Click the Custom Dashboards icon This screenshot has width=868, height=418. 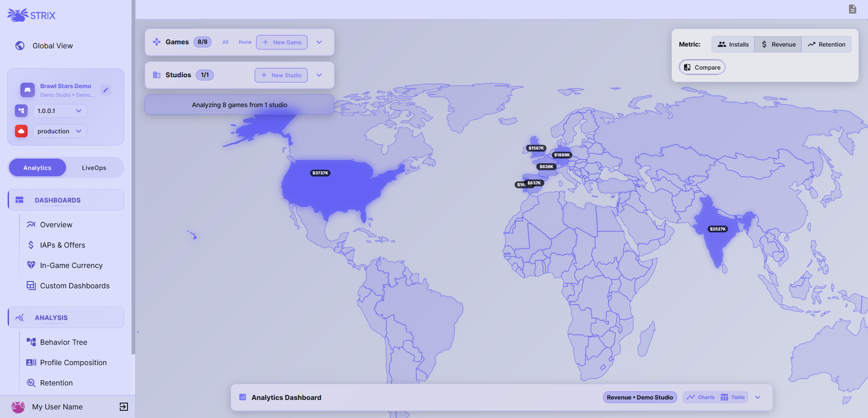31,286
